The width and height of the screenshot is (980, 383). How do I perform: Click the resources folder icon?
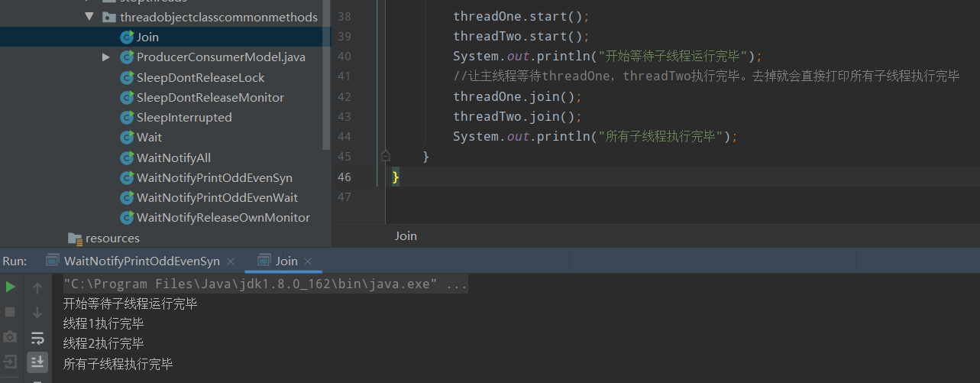click(x=75, y=238)
